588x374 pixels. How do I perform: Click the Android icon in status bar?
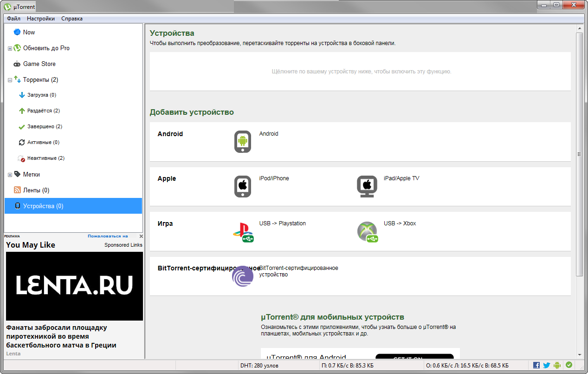point(557,366)
